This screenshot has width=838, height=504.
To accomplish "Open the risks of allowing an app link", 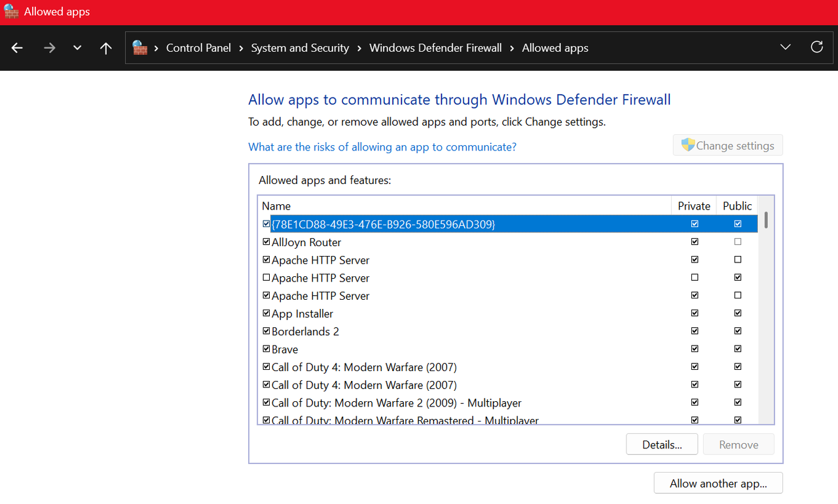I will click(x=382, y=147).
